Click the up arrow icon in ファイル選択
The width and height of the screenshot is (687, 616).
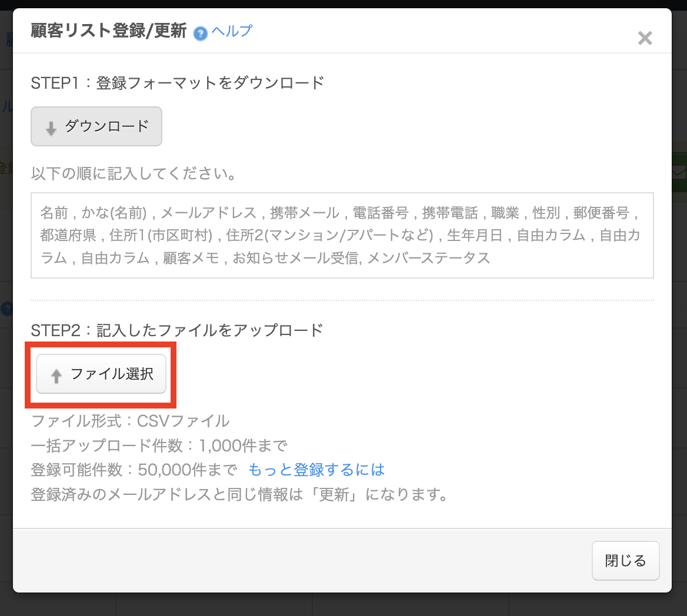click(x=56, y=376)
